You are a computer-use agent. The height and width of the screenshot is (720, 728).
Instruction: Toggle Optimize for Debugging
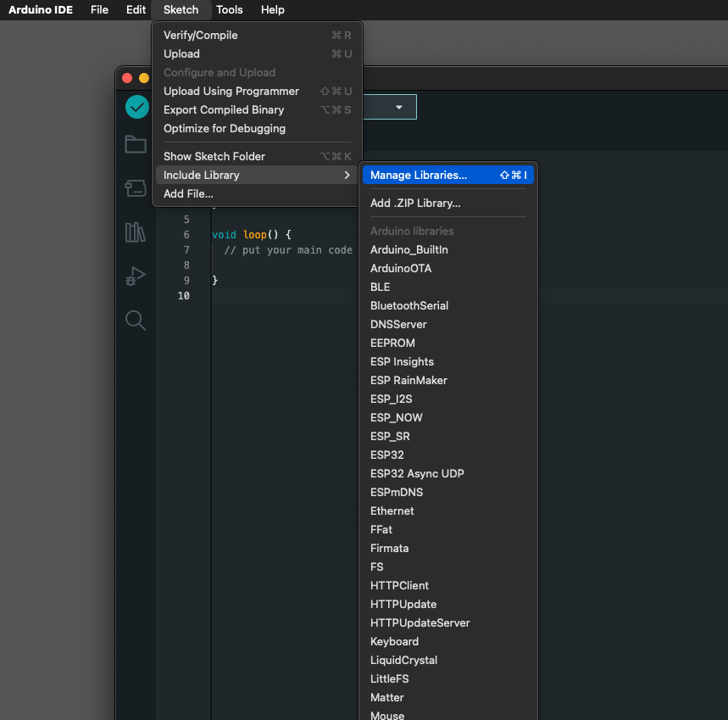[x=257, y=128]
